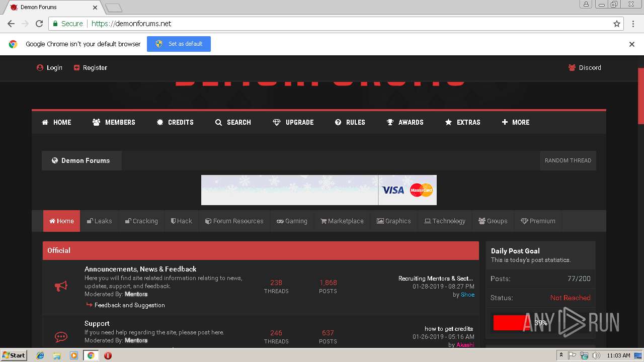Go to HOME in main navigation
Viewport: 644px width, 362px height.
(56, 122)
